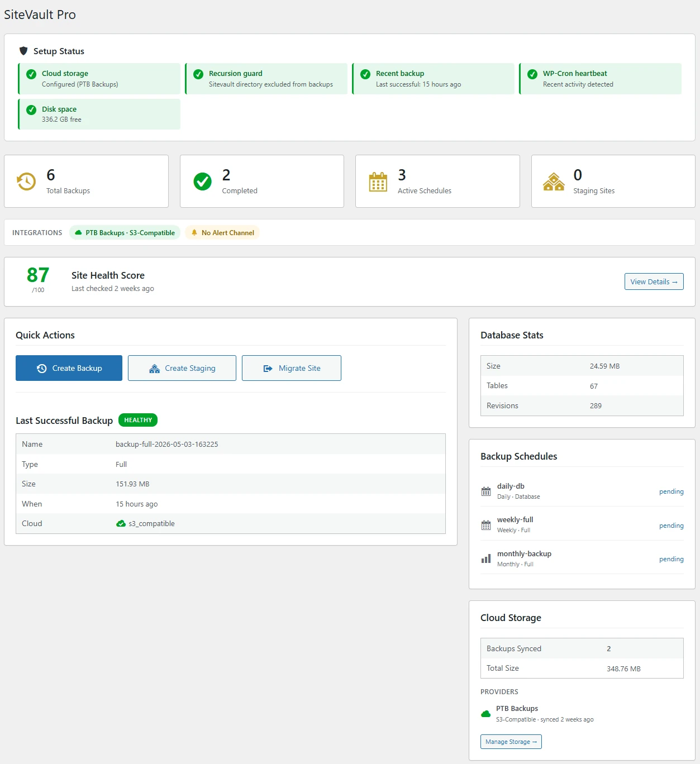
Task: Click the pending status for weekly-full
Action: click(x=671, y=526)
